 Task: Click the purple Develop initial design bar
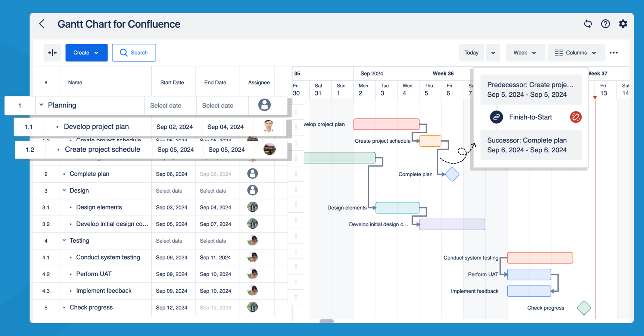pyautogui.click(x=452, y=224)
